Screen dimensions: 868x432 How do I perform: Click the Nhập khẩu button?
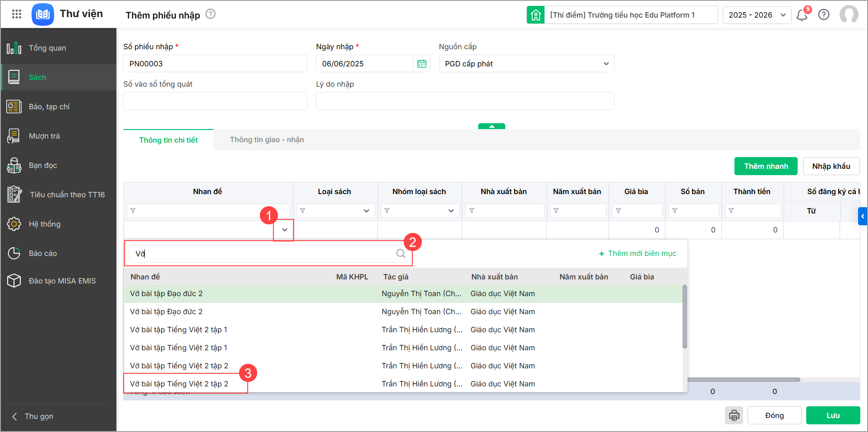831,166
